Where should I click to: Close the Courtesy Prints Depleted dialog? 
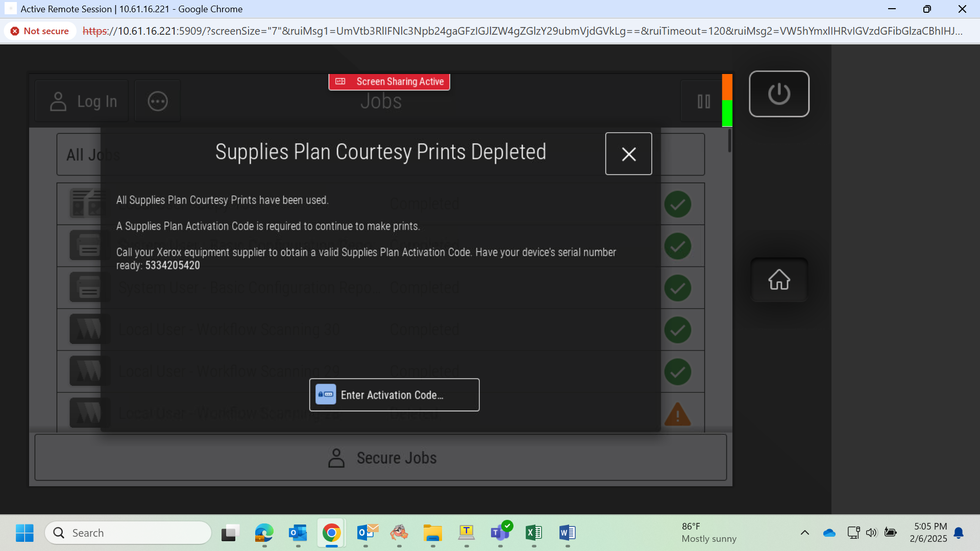click(x=628, y=154)
